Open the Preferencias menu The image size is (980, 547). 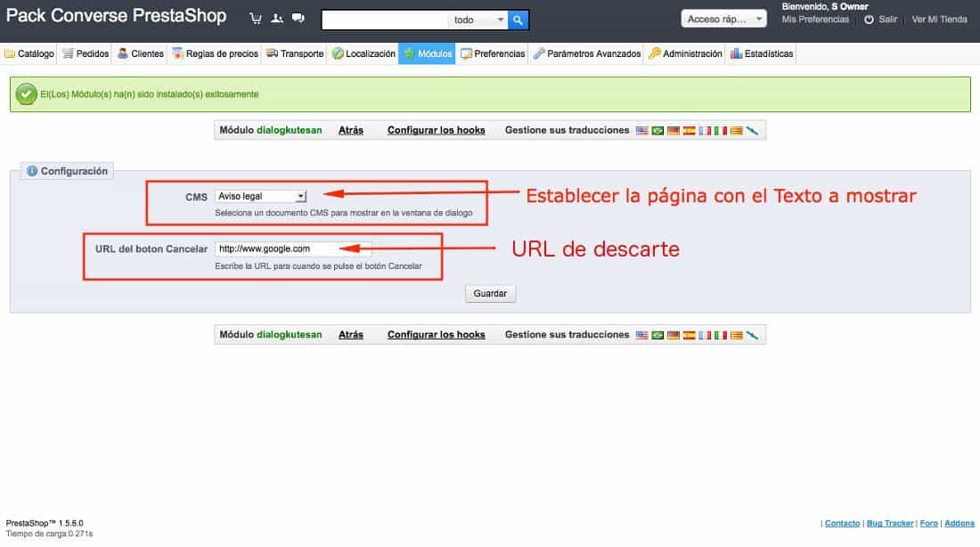click(494, 53)
